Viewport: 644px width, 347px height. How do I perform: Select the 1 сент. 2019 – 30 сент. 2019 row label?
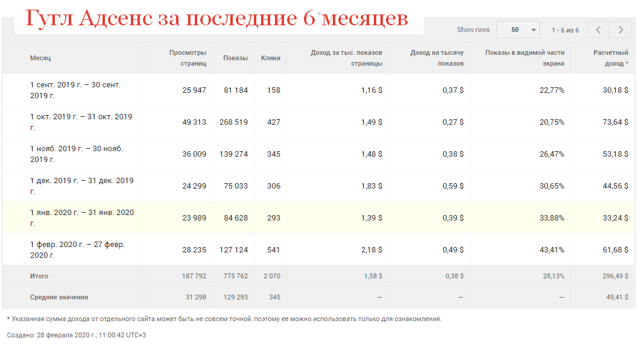[x=75, y=90]
